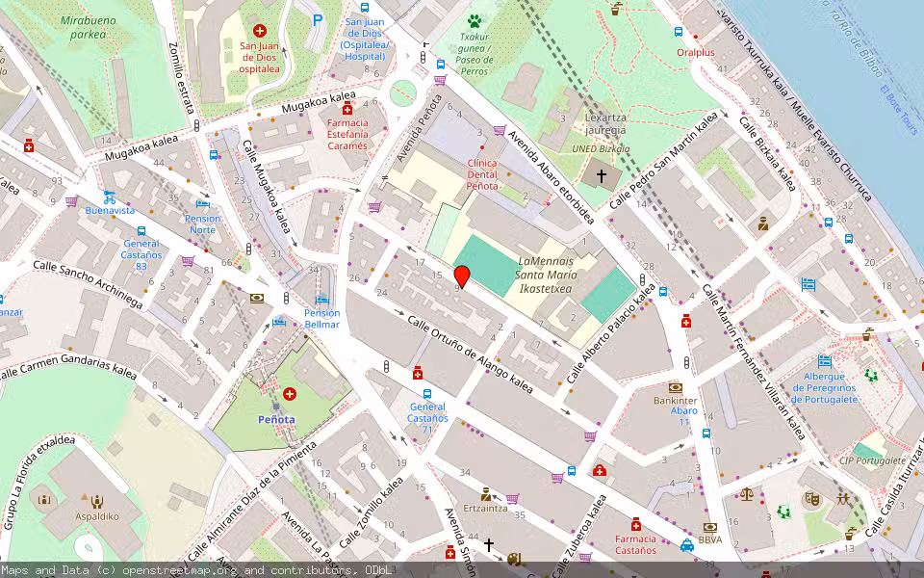Select the "Calle Pedro San Martín kalea" label
This screenshot has height=578, width=924.
pos(664,160)
